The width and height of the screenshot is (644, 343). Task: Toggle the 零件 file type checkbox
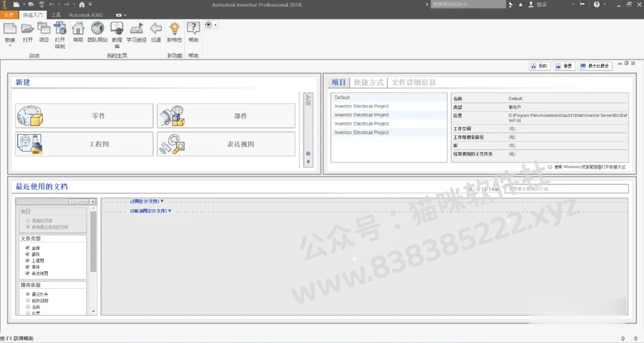coord(27,267)
